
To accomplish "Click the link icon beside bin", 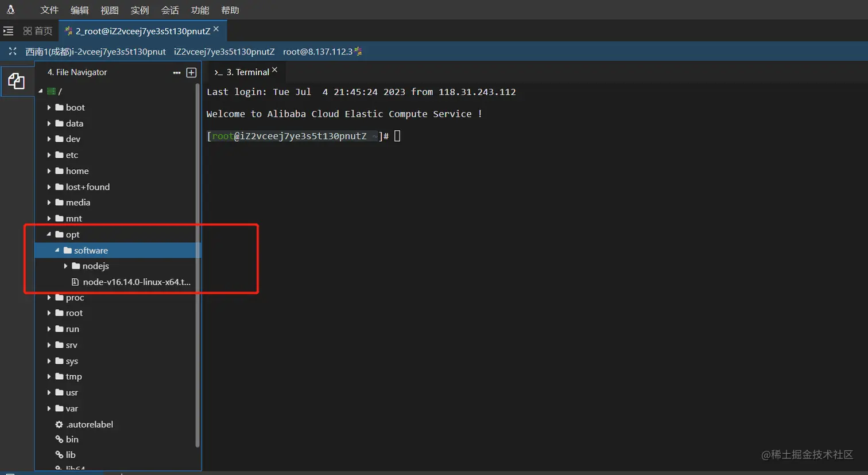I will 59,439.
